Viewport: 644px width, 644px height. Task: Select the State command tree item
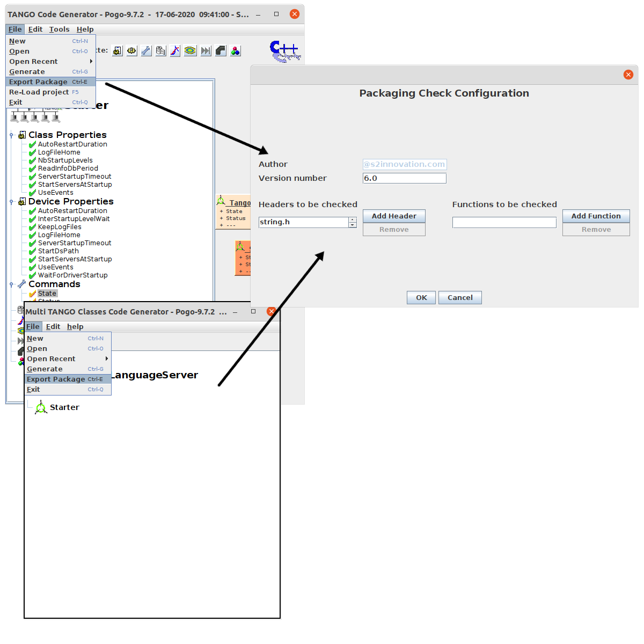(47, 293)
